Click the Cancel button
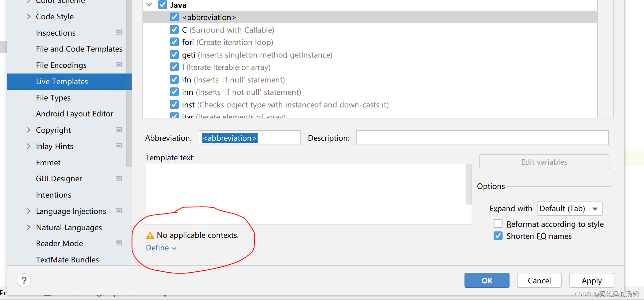This screenshot has height=300, width=644. pyautogui.click(x=539, y=280)
